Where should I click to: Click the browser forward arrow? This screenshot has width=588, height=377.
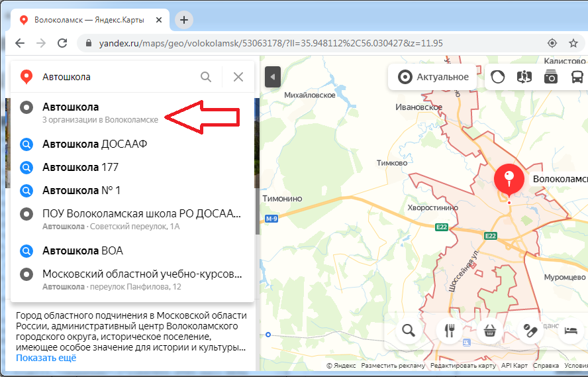(41, 43)
